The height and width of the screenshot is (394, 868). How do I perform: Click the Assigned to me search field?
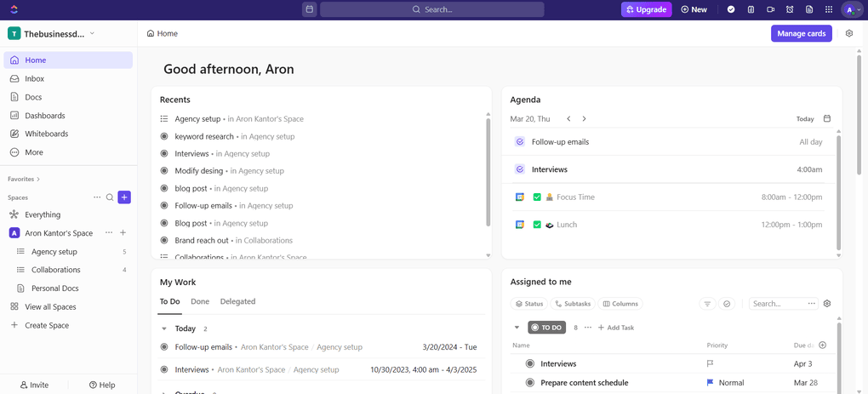(778, 303)
